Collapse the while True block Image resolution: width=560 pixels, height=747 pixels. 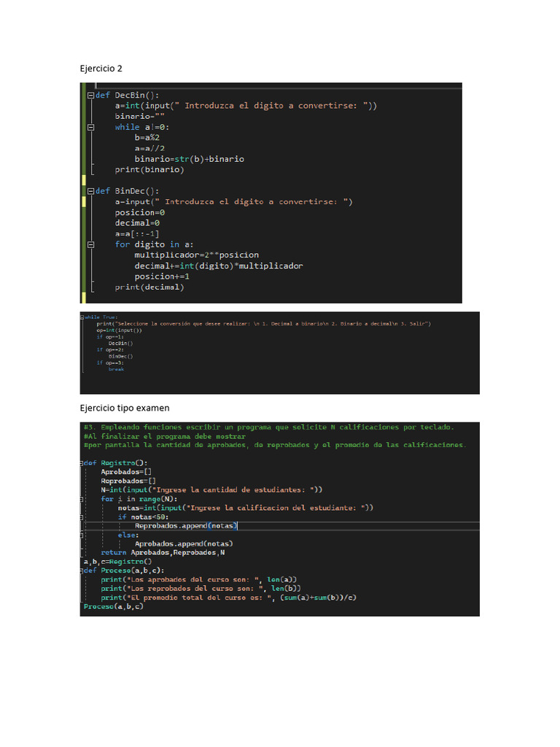pos(82,317)
